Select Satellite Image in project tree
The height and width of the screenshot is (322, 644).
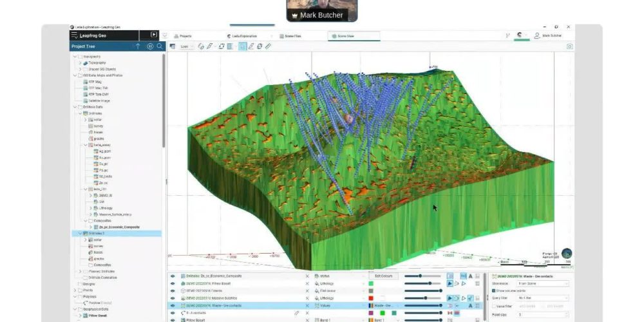click(x=95, y=100)
